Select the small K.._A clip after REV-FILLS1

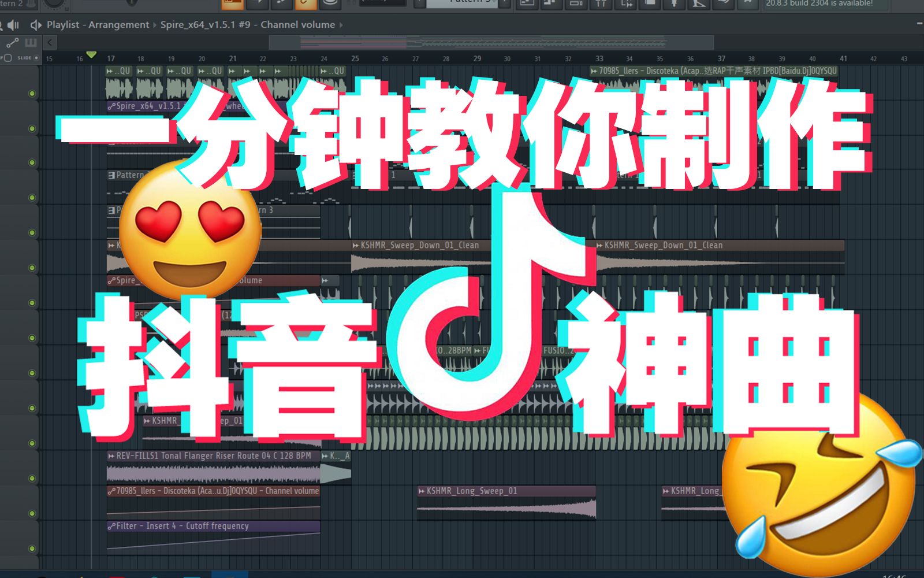pyautogui.click(x=336, y=467)
